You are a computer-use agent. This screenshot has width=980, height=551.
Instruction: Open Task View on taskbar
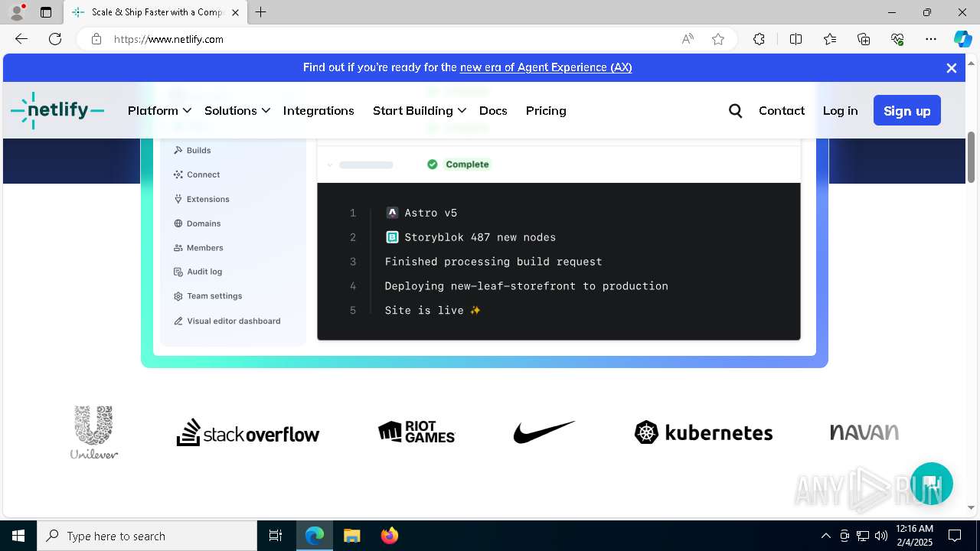point(276,536)
